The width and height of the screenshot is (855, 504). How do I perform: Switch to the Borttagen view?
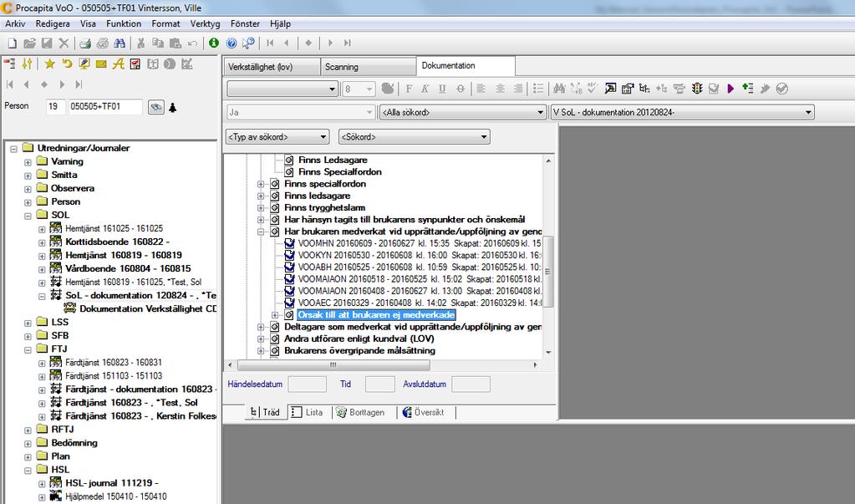361,412
